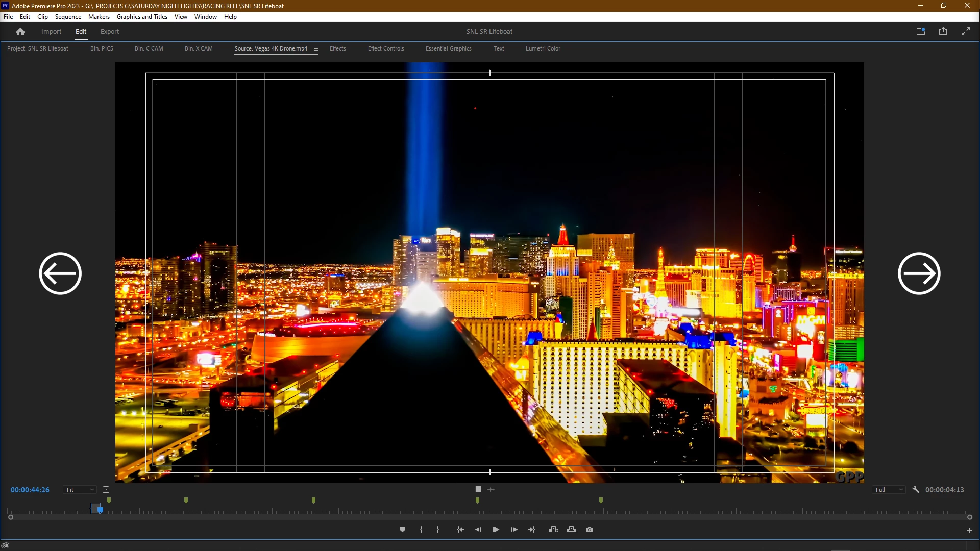Viewport: 980px width, 551px height.
Task: Toggle fullscreen video with the expand-arrows icon
Action: pos(965,31)
